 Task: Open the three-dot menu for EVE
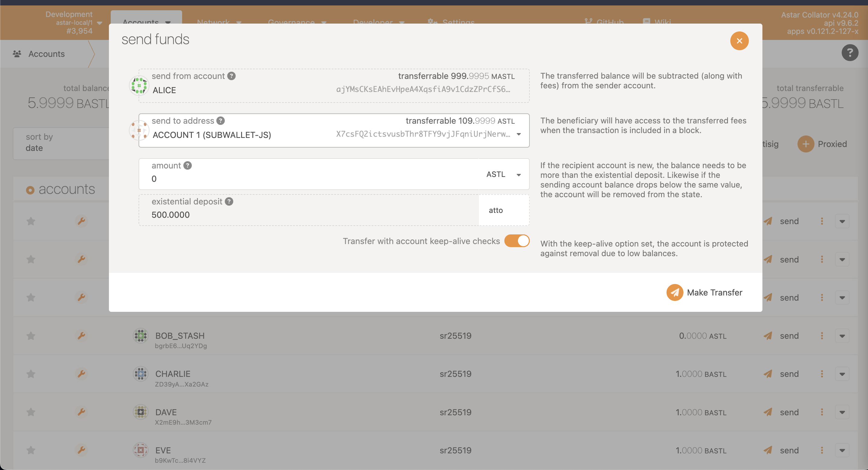pyautogui.click(x=822, y=450)
